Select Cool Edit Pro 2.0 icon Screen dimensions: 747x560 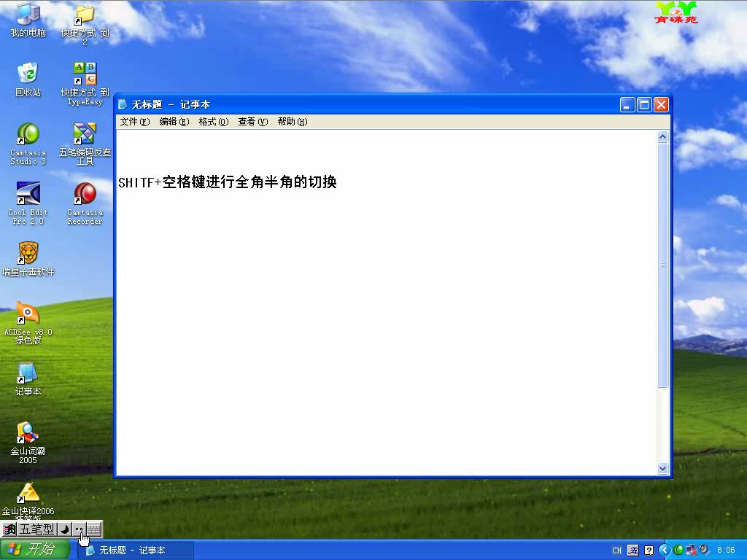pyautogui.click(x=28, y=203)
